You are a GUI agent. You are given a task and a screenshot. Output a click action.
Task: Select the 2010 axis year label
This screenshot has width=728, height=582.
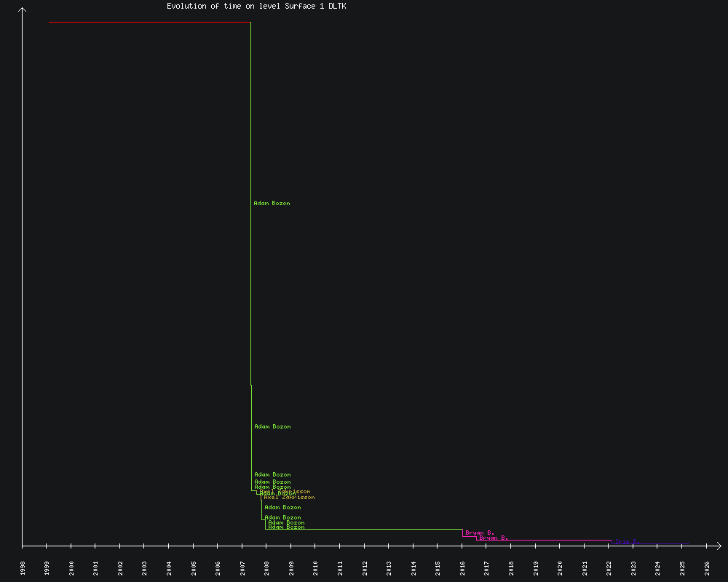pos(316,568)
